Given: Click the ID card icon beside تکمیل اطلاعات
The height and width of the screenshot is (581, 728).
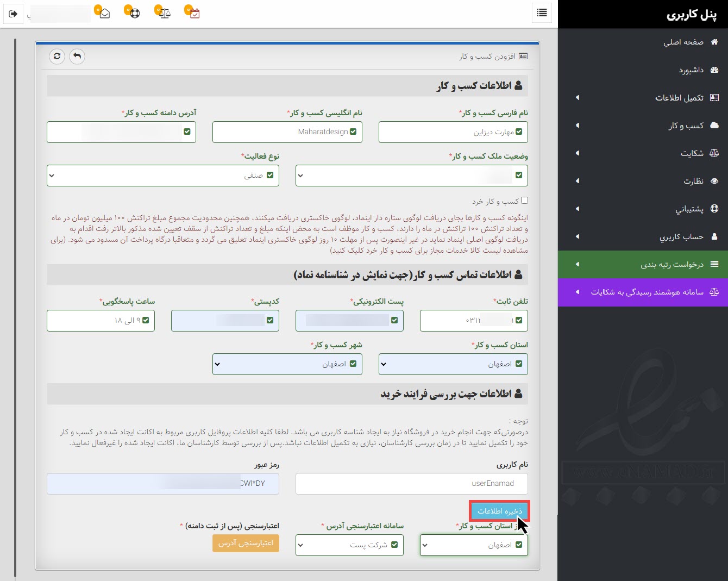Looking at the screenshot, I should point(714,97).
